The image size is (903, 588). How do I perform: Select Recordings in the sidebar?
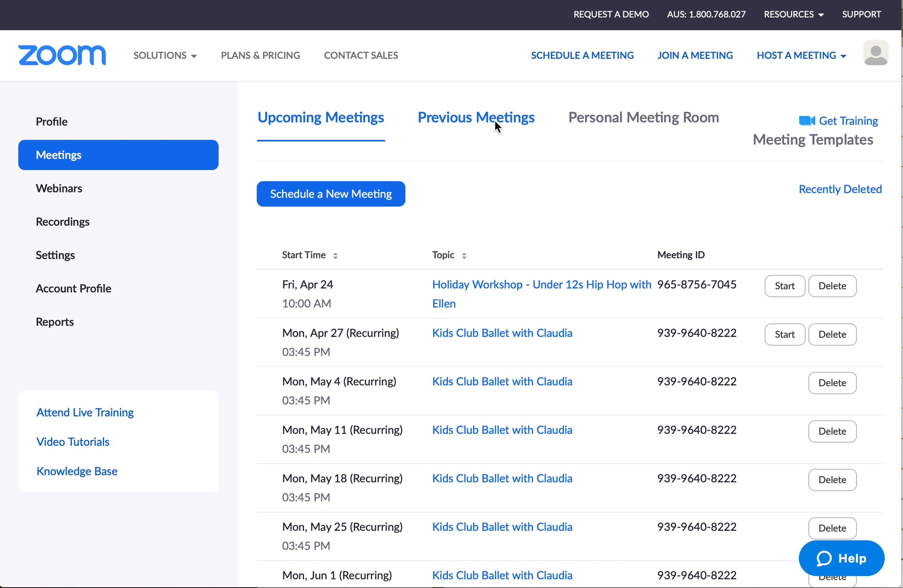62,222
